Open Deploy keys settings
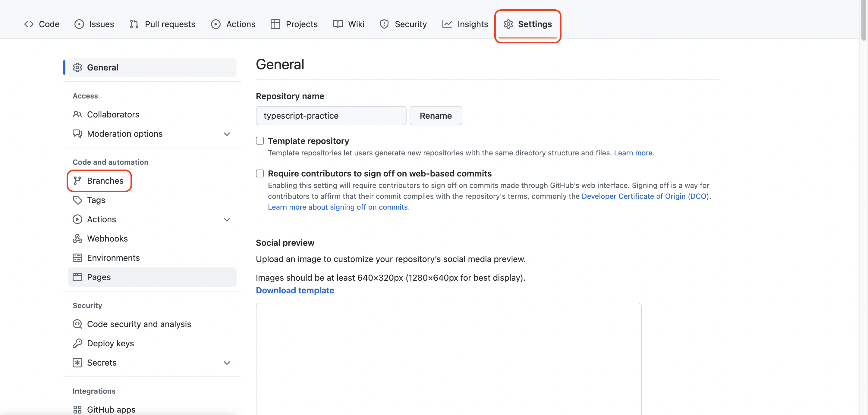This screenshot has height=415, width=868. [x=152, y=343]
